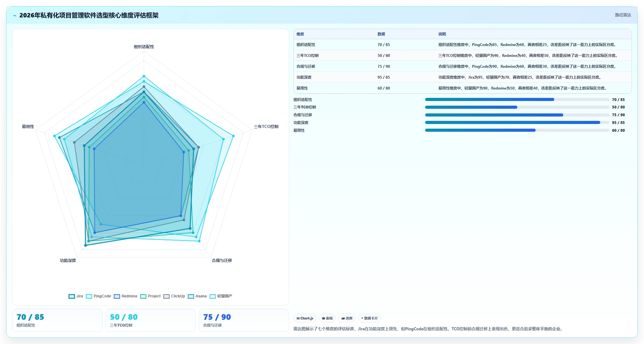Screen dimensions: 644x344
Task: Select the 功能深度 table row name cell
Action: [x=304, y=77]
